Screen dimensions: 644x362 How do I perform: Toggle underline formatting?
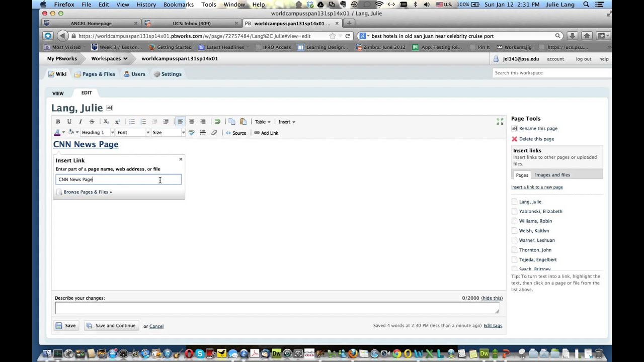pos(69,122)
